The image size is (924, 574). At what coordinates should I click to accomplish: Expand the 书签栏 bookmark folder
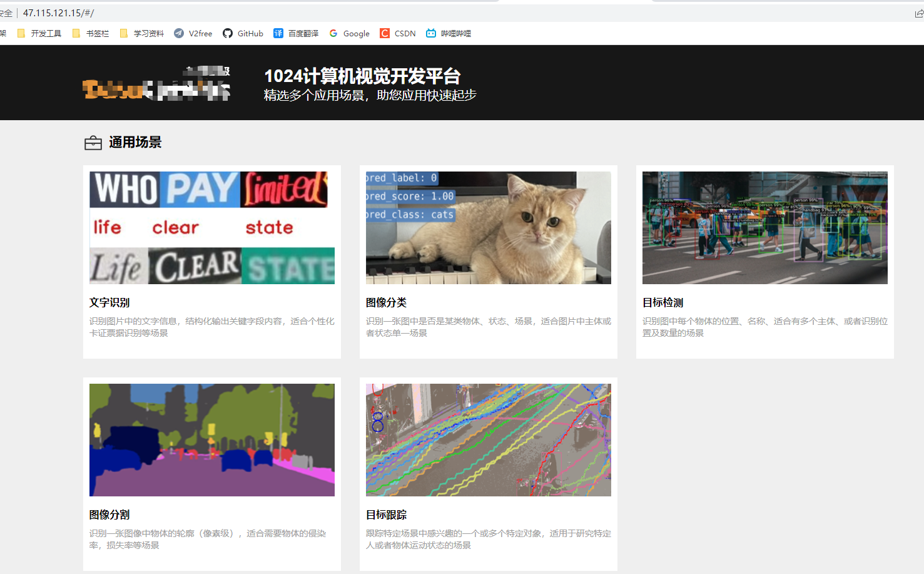[93, 33]
